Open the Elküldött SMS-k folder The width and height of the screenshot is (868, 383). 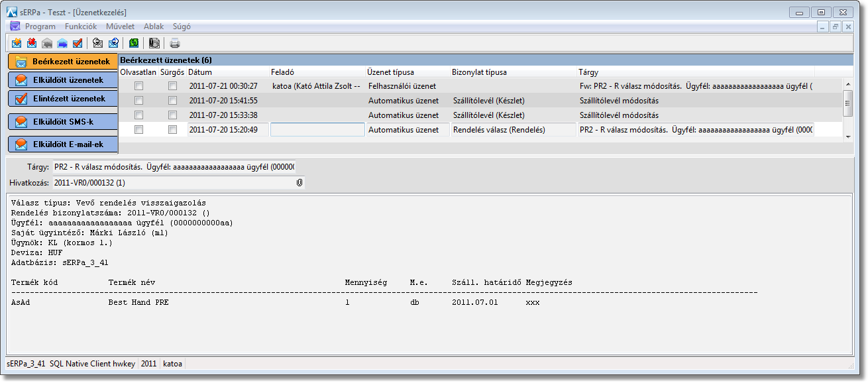(63, 122)
